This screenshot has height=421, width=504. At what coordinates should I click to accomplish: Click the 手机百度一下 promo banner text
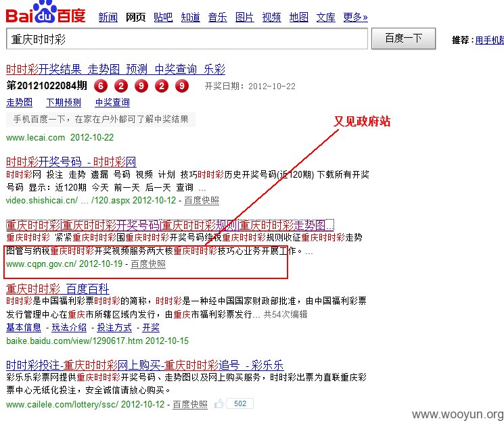[101, 120]
